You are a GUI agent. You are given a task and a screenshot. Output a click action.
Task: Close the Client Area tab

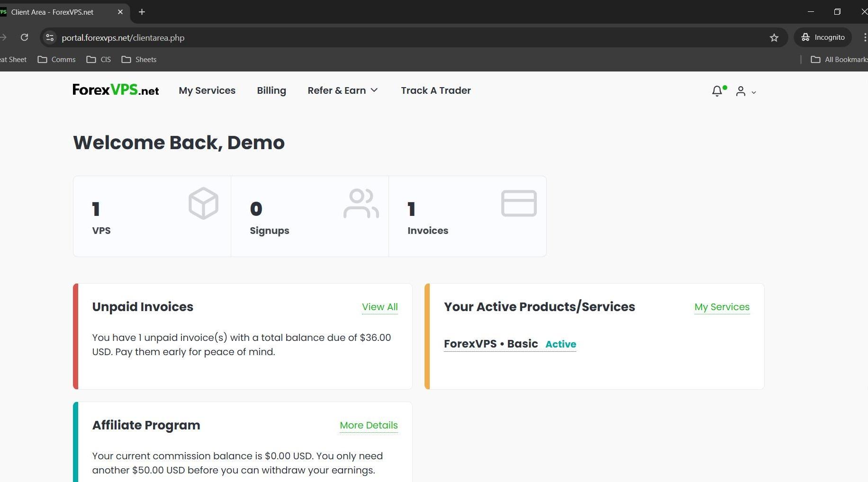click(120, 12)
